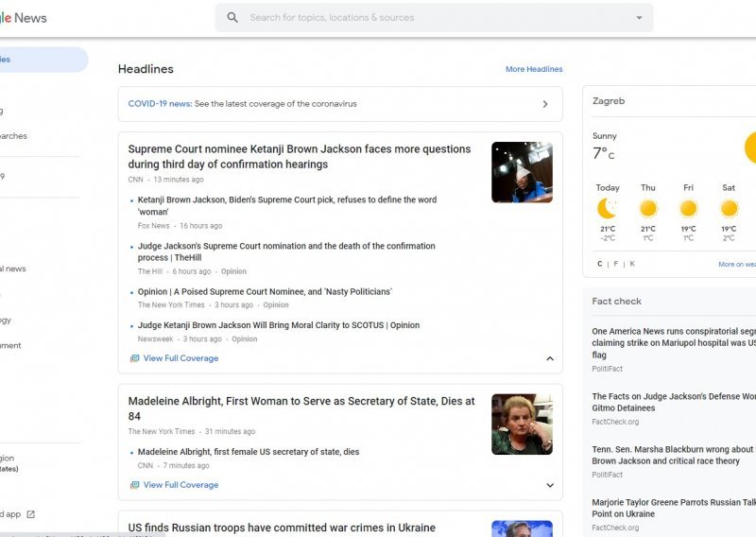Collapse the Supreme Court story card
Viewport: 756px width, 537px height.
point(550,358)
